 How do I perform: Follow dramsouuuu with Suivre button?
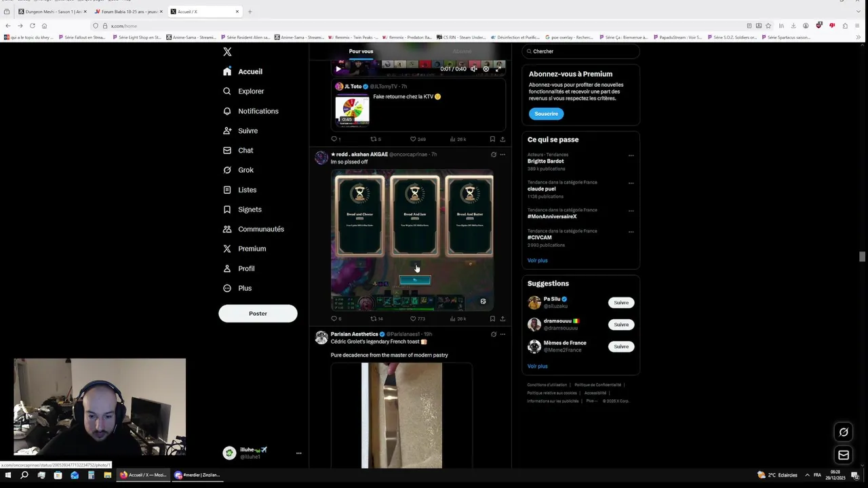(x=621, y=325)
